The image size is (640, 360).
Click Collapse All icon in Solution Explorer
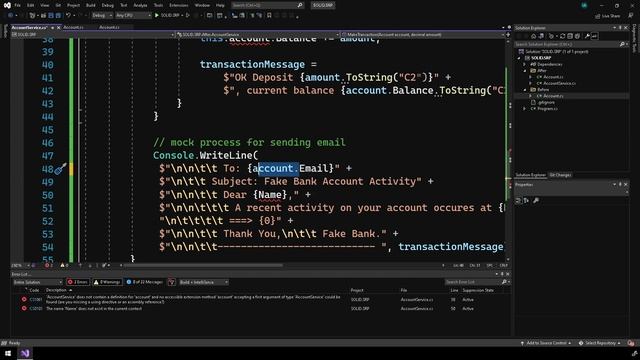point(570,36)
